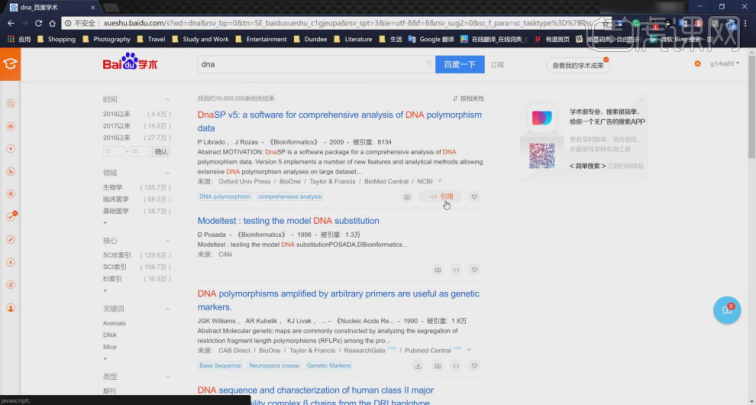Show more 核心 options with plus

[105, 291]
